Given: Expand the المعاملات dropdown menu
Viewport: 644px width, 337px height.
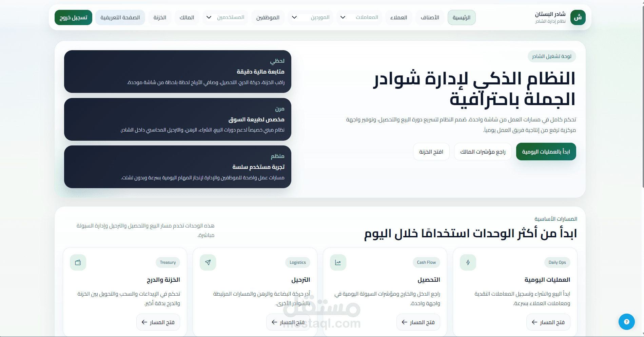Looking at the screenshot, I should (359, 17).
